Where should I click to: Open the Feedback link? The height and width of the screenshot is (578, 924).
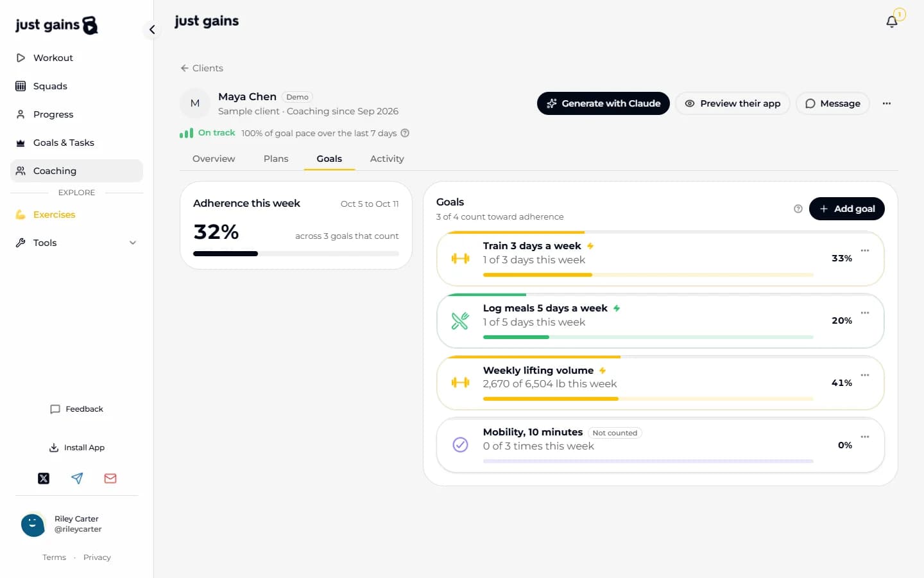pyautogui.click(x=76, y=409)
